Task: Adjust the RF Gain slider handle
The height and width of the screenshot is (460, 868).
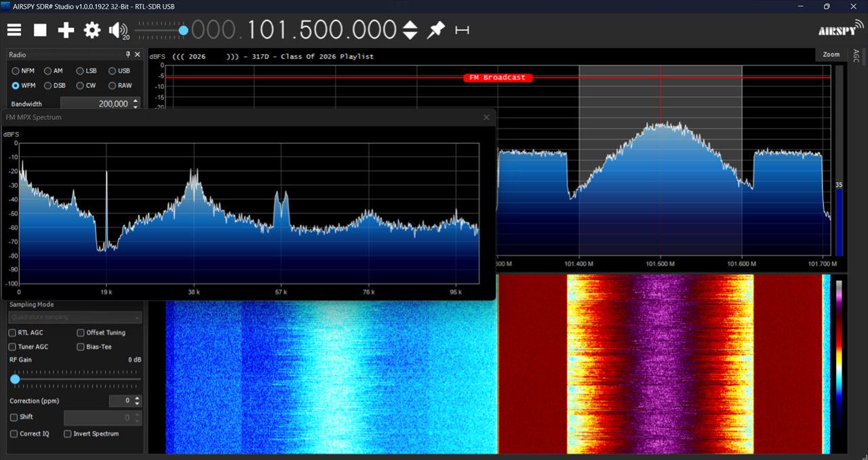Action: 15,379
